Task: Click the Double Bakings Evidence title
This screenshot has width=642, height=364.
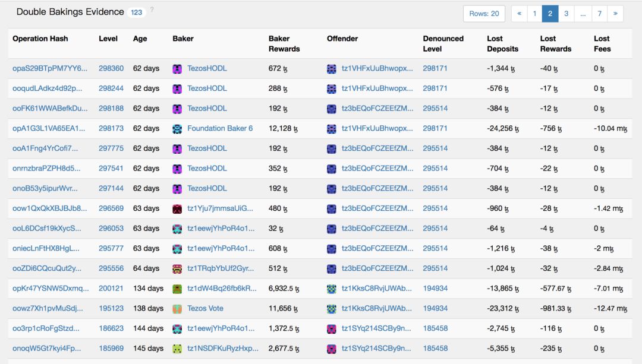Action: 70,12
